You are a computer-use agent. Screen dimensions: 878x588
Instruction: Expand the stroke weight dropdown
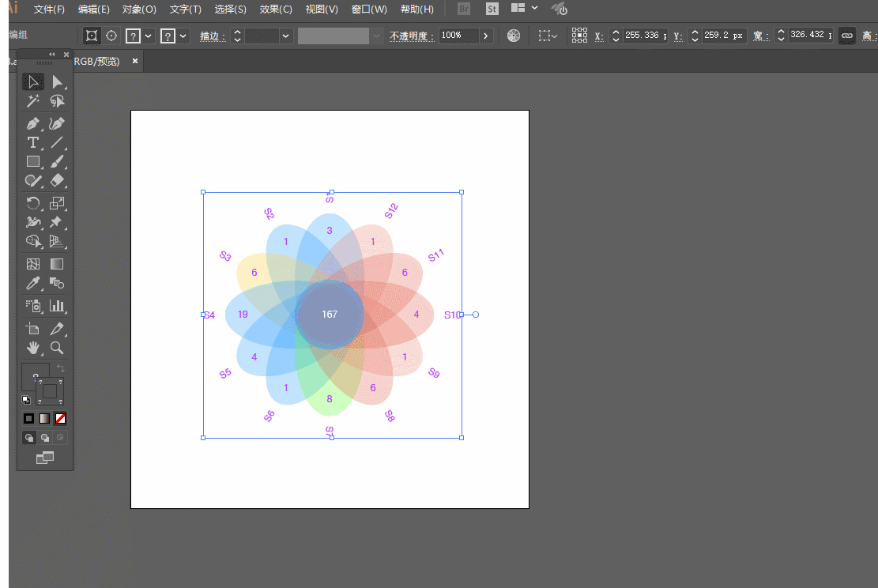[x=285, y=36]
